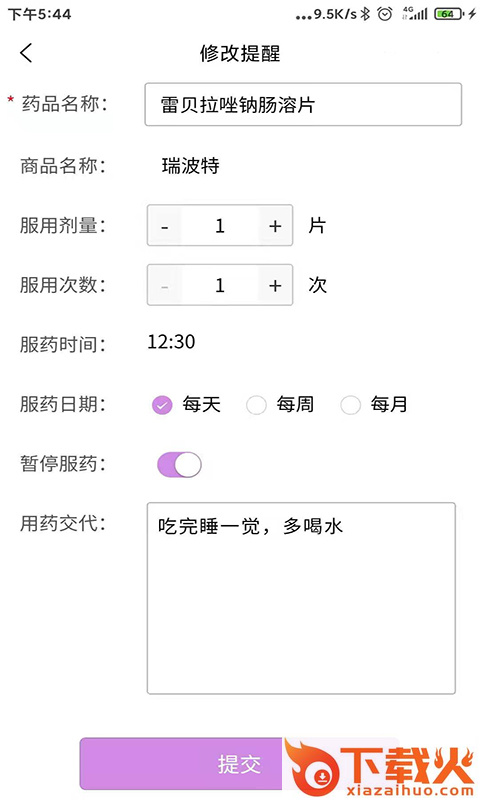This screenshot has height=800, width=480.
Task: Toggle the 暂停服药 switch
Action: [x=179, y=464]
